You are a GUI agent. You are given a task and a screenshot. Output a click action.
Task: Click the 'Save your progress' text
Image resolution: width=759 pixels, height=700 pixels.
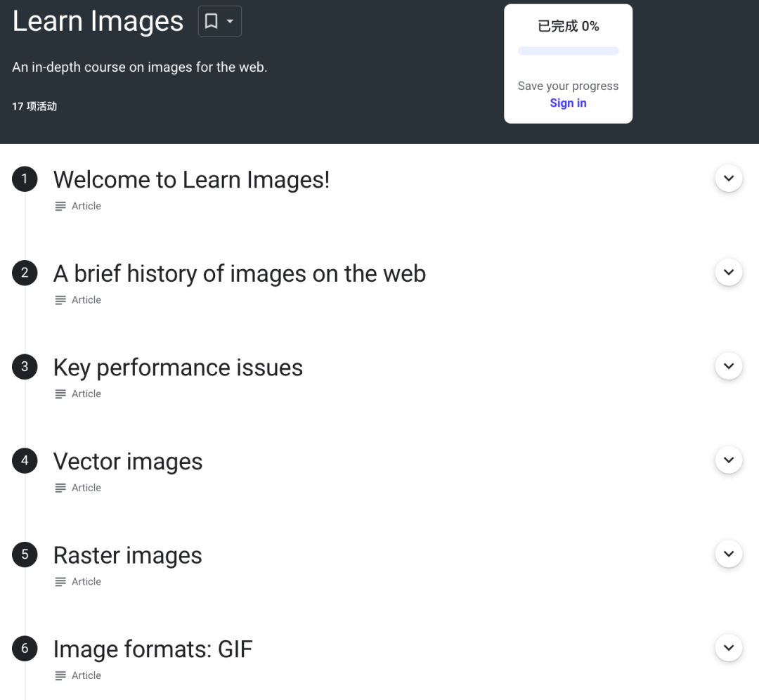(568, 86)
